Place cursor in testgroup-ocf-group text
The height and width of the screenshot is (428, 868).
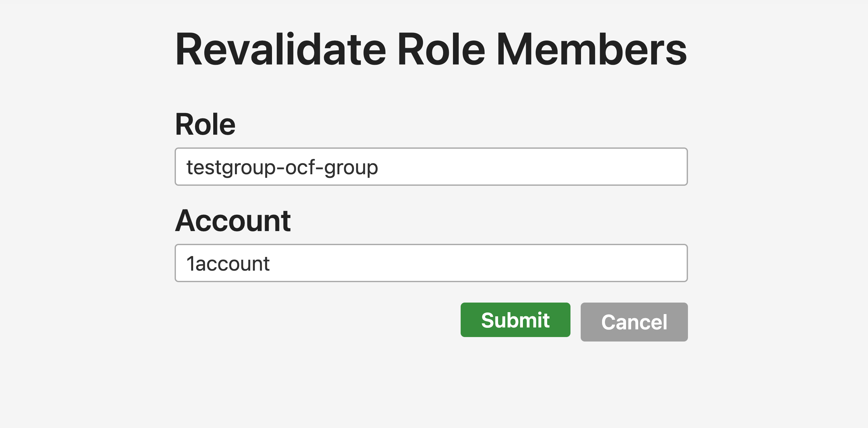(x=283, y=168)
